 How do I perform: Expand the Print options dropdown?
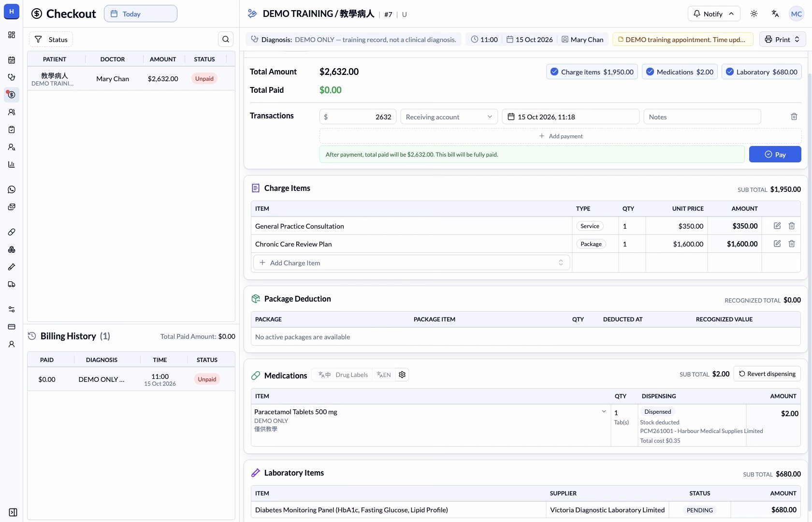783,39
